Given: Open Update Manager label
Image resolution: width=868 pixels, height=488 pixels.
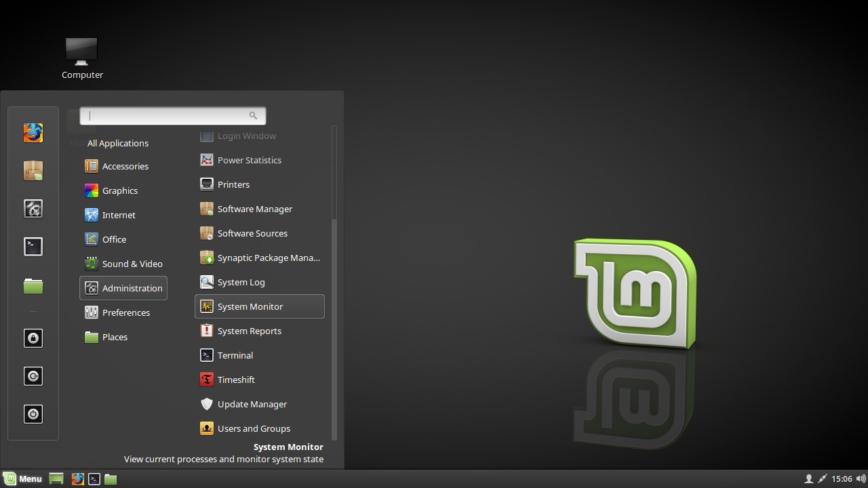Looking at the screenshot, I should [x=252, y=404].
